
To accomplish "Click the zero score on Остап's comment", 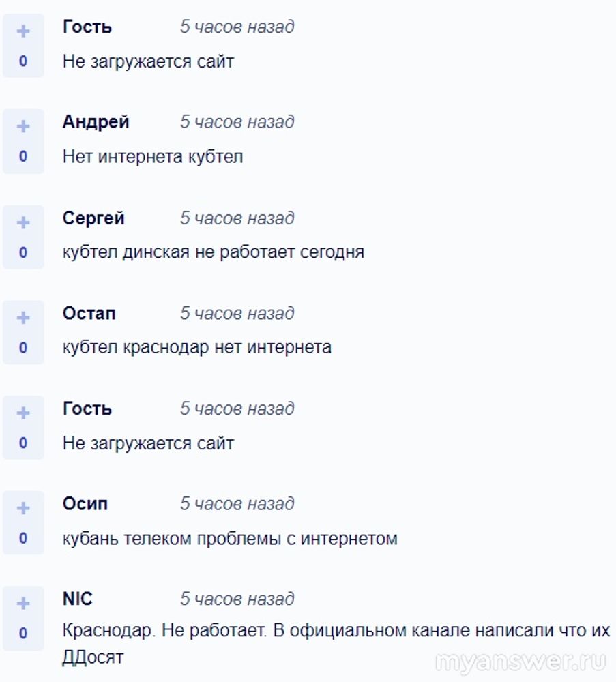I will 23,348.
